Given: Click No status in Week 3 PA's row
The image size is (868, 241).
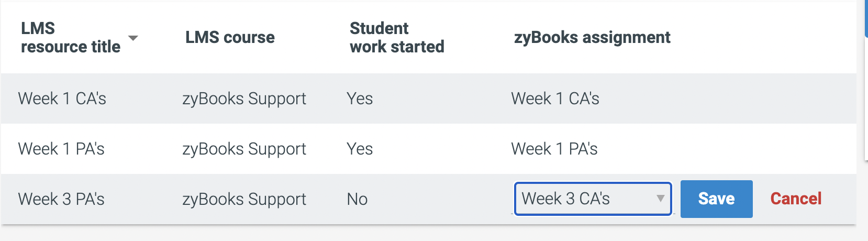Looking at the screenshot, I should click(x=357, y=199).
